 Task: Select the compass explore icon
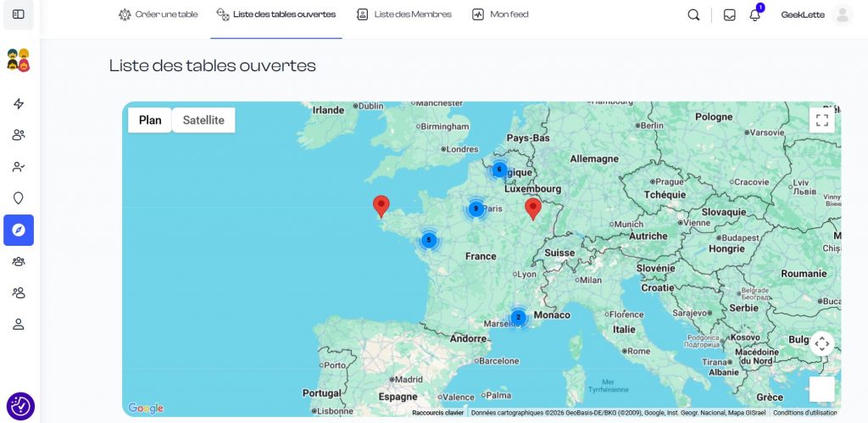[19, 230]
